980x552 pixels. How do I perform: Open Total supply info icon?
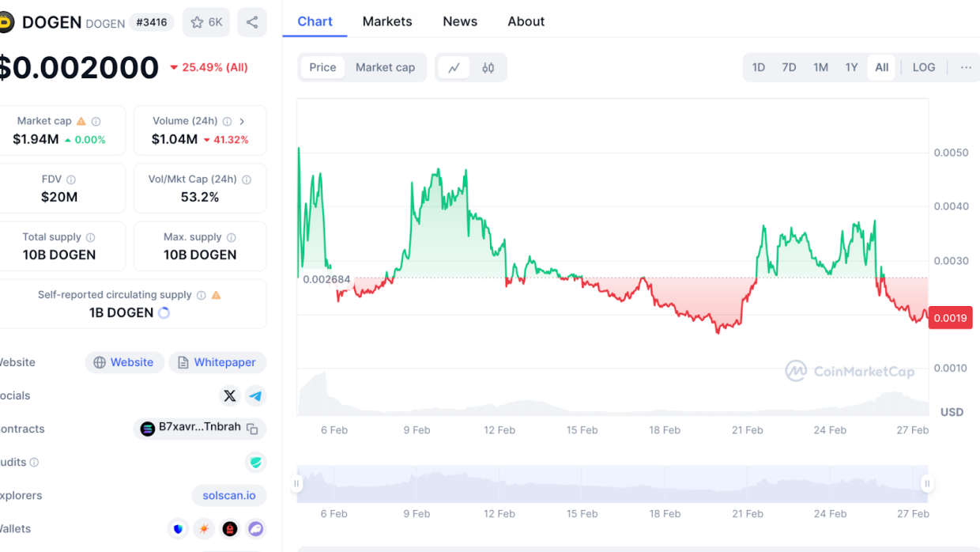click(x=90, y=237)
